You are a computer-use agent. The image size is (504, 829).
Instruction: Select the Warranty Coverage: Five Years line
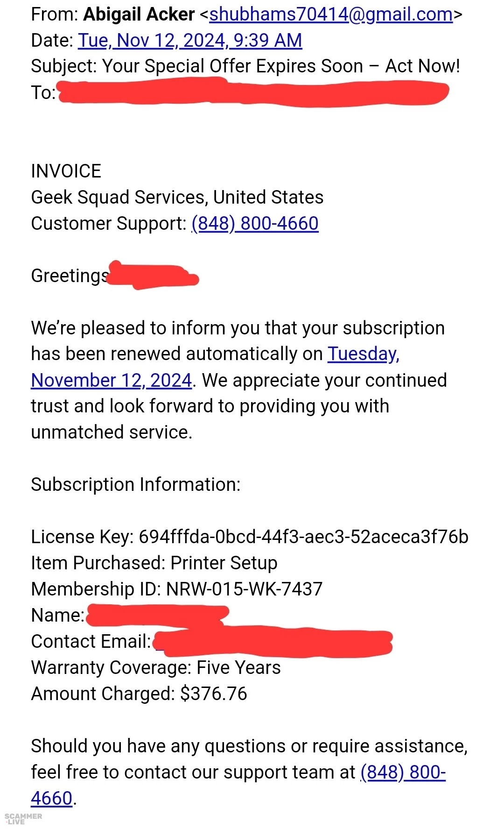coord(155,668)
